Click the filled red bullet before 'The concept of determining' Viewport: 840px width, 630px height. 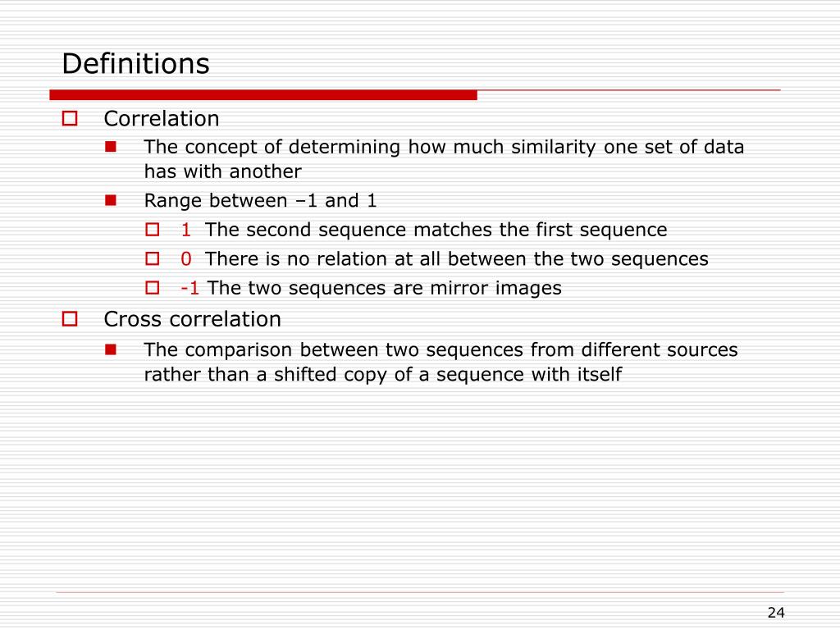[111, 147]
